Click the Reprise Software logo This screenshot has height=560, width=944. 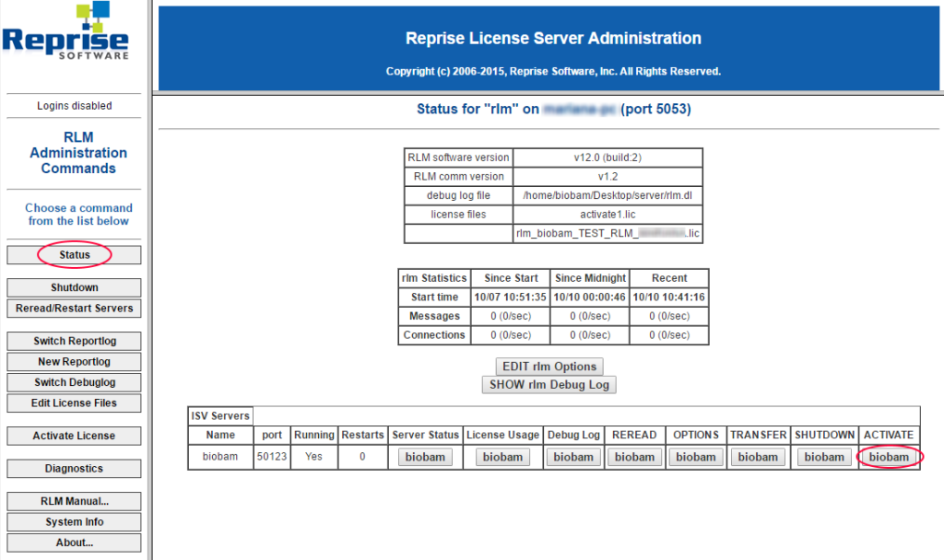pos(65,32)
